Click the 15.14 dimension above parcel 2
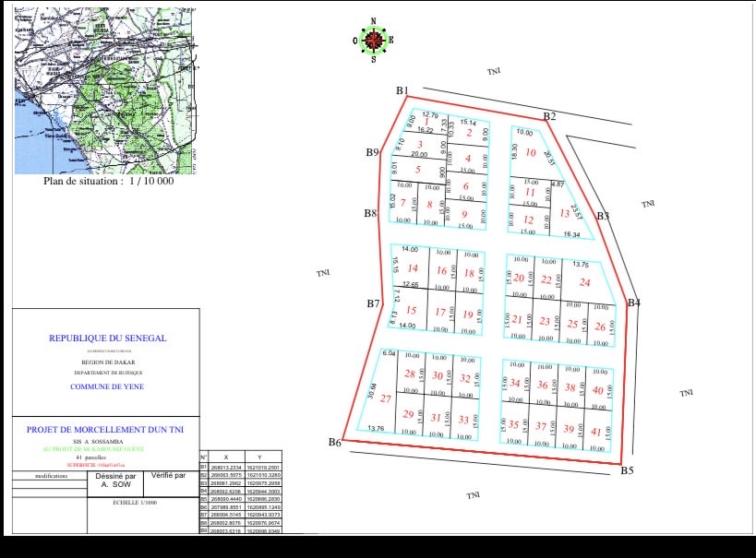Viewport: 756px width, 558px height. click(x=468, y=123)
